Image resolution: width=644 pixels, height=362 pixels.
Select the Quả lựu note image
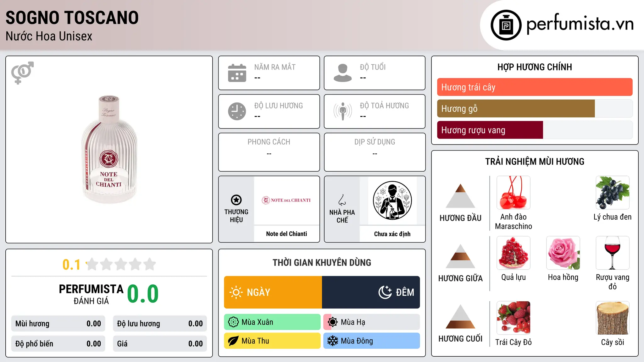514,253
